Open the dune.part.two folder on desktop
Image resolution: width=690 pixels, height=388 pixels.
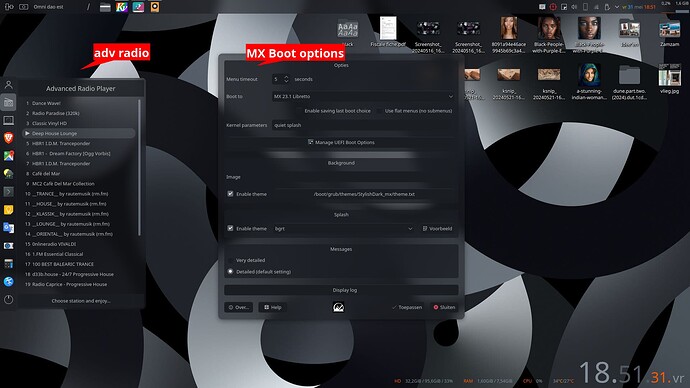(629, 82)
